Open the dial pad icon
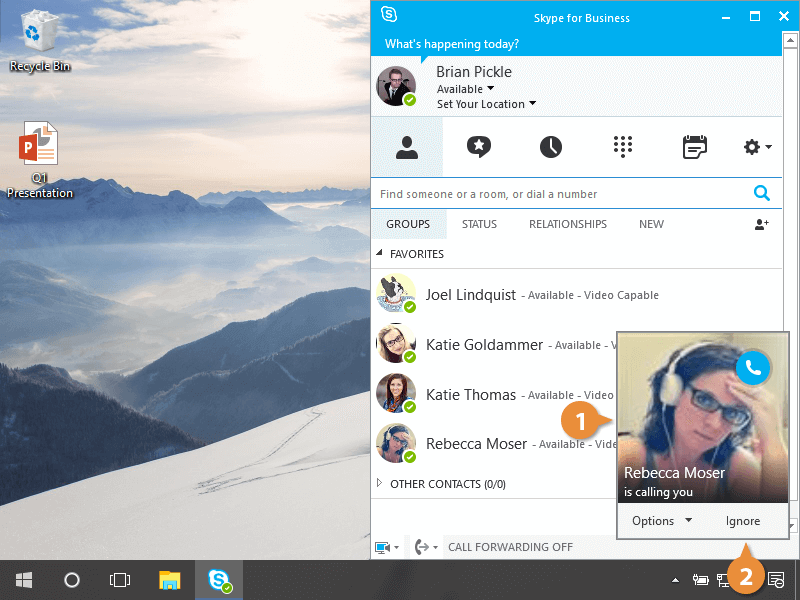 click(623, 147)
